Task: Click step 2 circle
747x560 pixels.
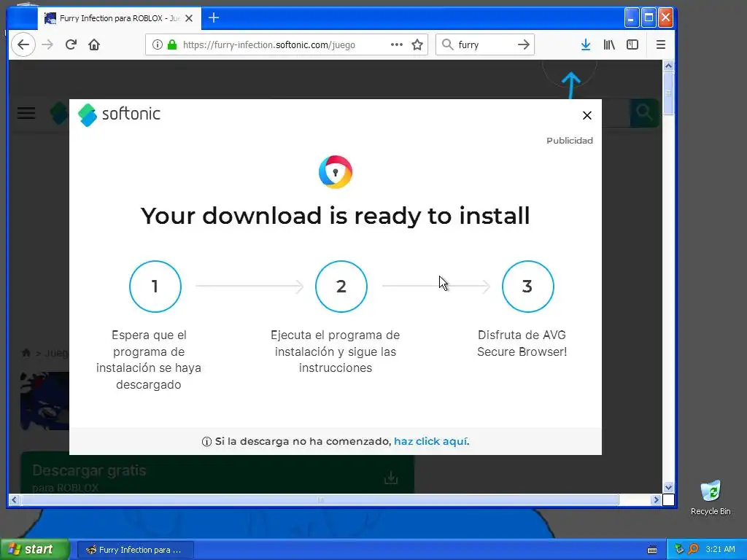Action: coord(341,286)
